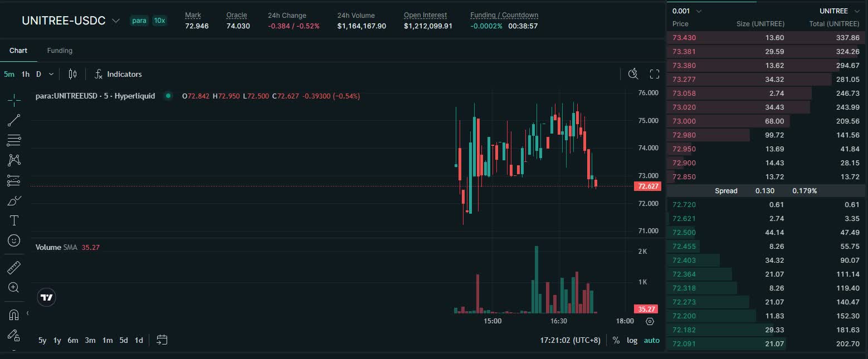Select the 72.720 bid price row
This screenshot has height=359, width=868.
point(767,205)
